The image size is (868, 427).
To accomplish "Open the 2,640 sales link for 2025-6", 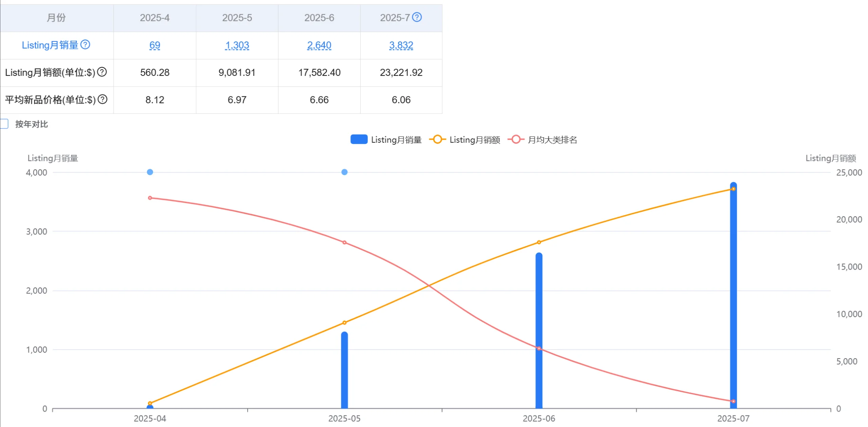I will [319, 45].
